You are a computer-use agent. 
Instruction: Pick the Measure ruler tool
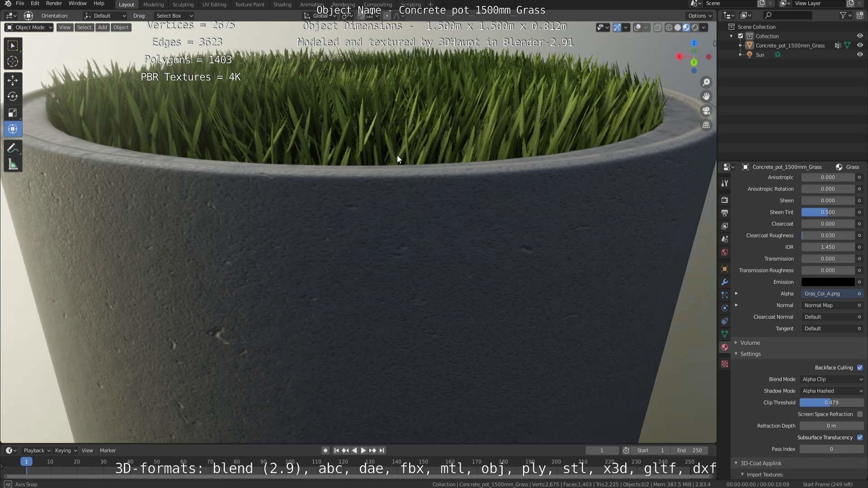pos(13,164)
